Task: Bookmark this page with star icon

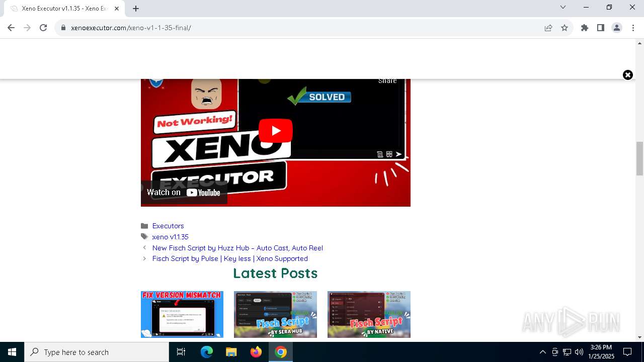Action: point(565,28)
